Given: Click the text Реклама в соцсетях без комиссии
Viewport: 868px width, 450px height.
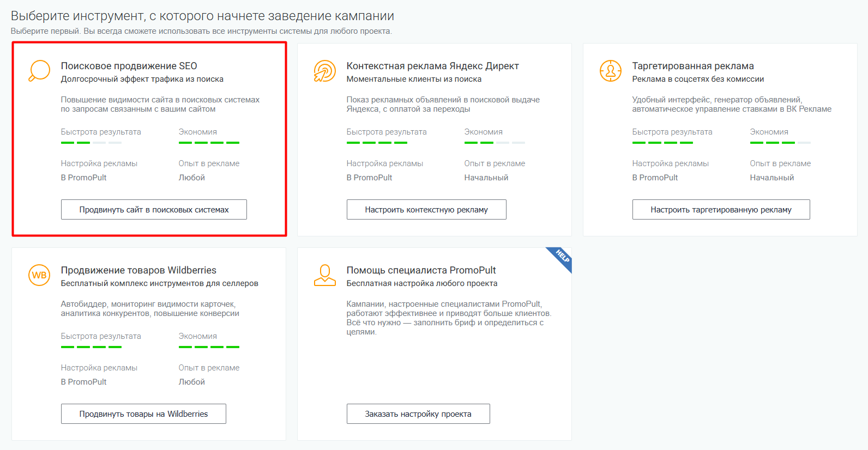Looking at the screenshot, I should click(698, 79).
